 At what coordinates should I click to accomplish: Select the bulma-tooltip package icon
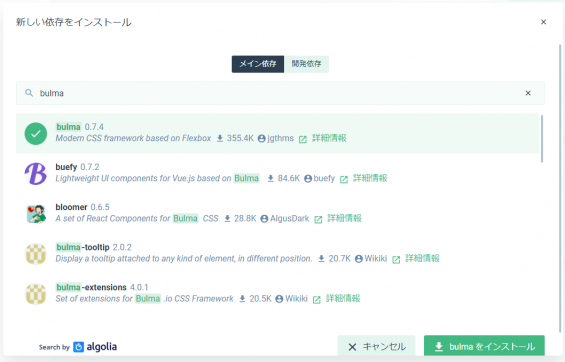pyautogui.click(x=36, y=254)
